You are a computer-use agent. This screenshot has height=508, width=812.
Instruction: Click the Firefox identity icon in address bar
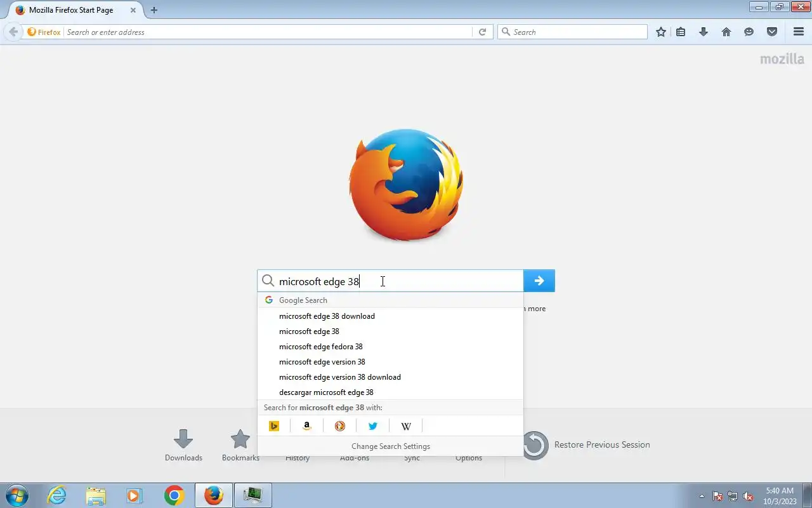[44, 32]
